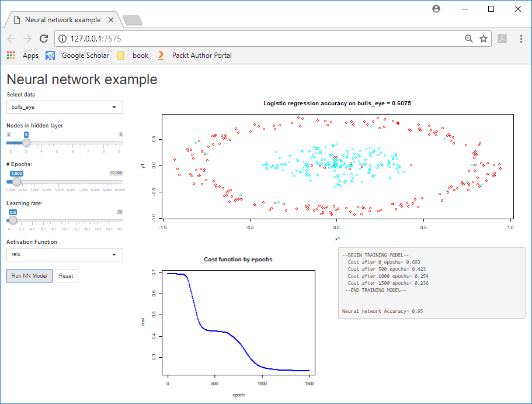Viewport: 532px width, 404px height.
Task: Reload the page with refresh icon
Action: pyautogui.click(x=44, y=39)
